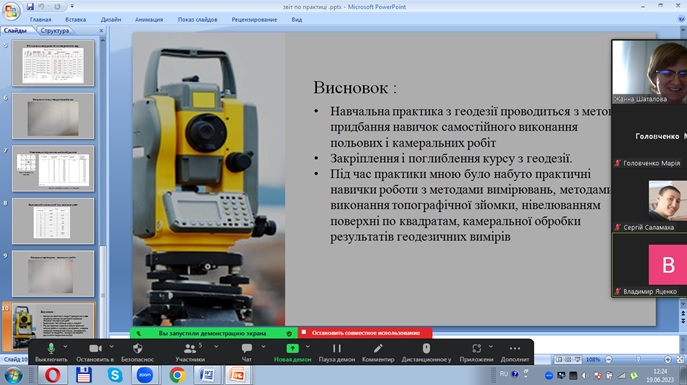This screenshot has width=687, height=385.
Task: Click Жанна Шаталова video tile
Action: click(649, 72)
